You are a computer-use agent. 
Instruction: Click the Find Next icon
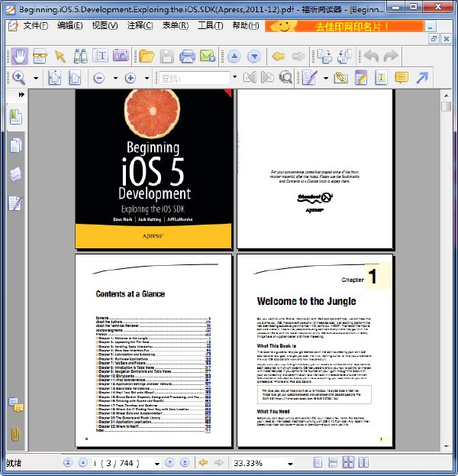[x=267, y=78]
